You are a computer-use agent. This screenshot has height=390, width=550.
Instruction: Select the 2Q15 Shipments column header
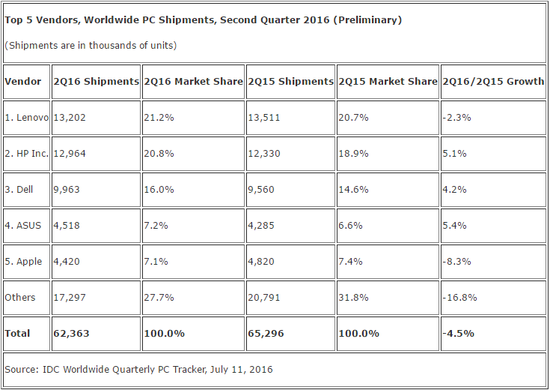coord(290,81)
